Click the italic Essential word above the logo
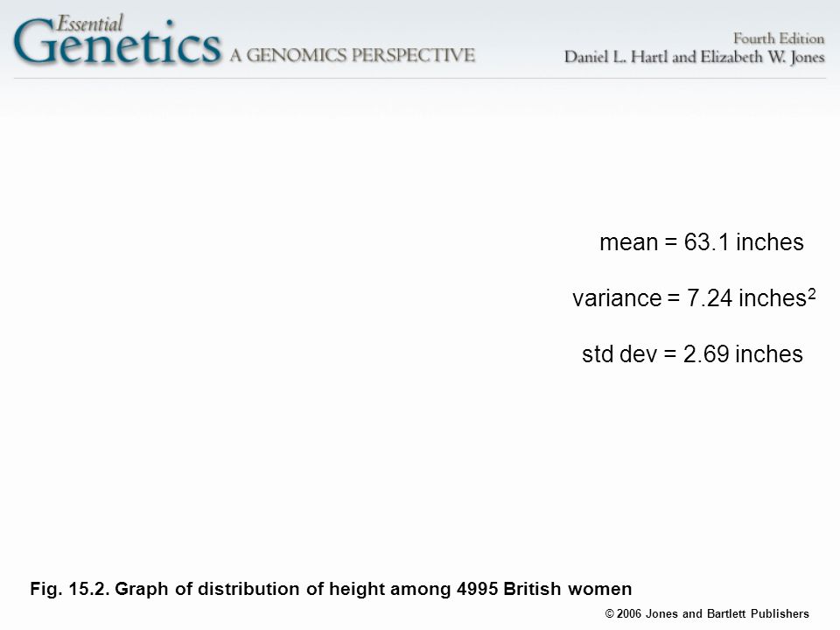The width and height of the screenshot is (840, 630). pyautogui.click(x=89, y=23)
